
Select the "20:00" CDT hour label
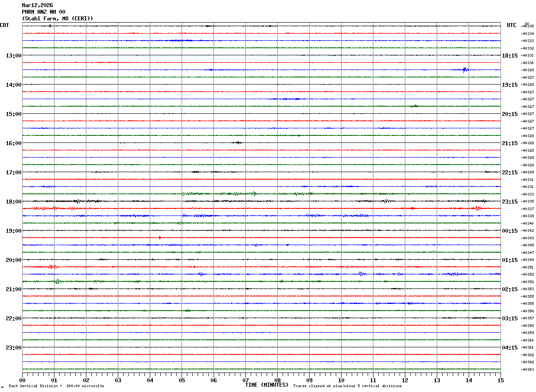[x=13, y=260]
